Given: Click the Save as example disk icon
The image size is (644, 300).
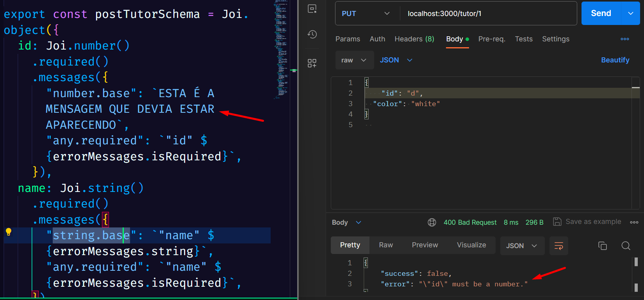Looking at the screenshot, I should coord(557,222).
